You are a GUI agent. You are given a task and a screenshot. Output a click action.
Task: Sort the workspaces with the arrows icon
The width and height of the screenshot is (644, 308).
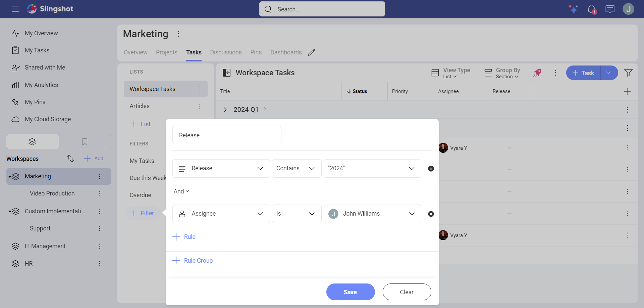[x=70, y=159]
